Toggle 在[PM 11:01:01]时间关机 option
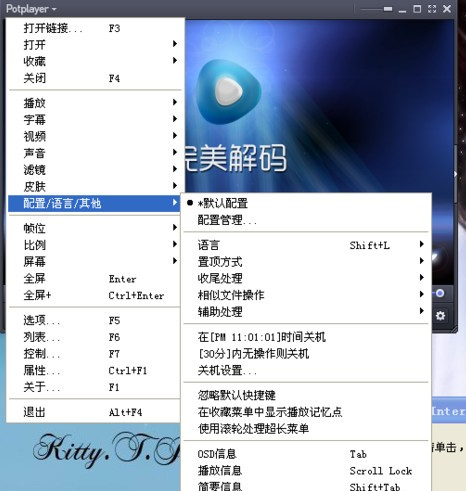Screen dimensions: 466x491 (306, 337)
